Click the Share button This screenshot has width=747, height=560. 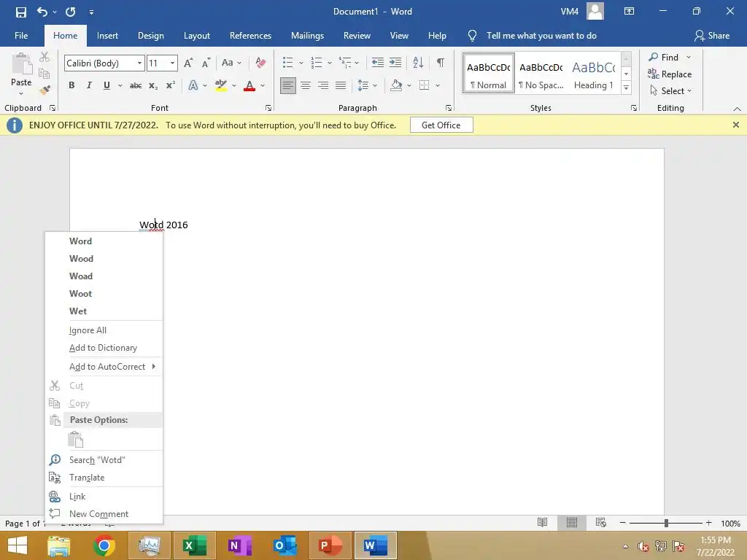(712, 36)
